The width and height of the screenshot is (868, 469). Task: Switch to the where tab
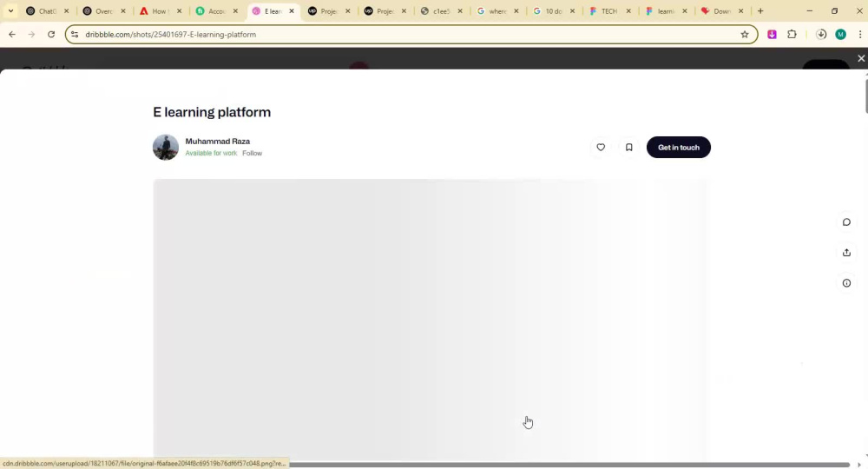point(497,11)
